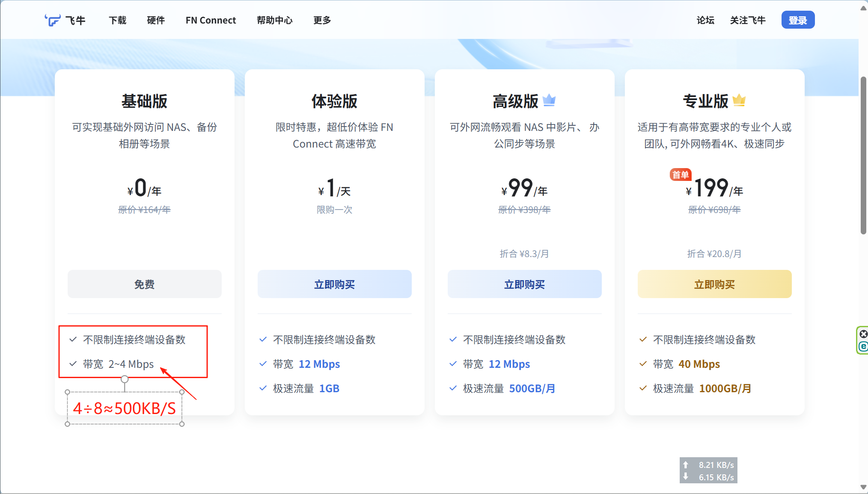Click 立即购买 for the 体验版 plan

click(x=335, y=284)
